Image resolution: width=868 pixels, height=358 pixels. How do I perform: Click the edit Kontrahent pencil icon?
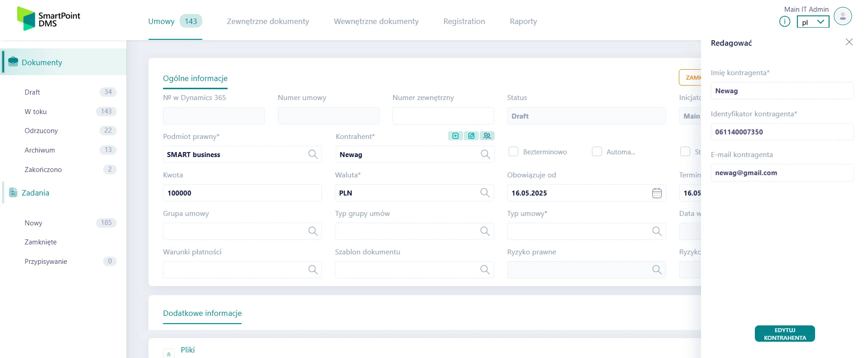471,136
